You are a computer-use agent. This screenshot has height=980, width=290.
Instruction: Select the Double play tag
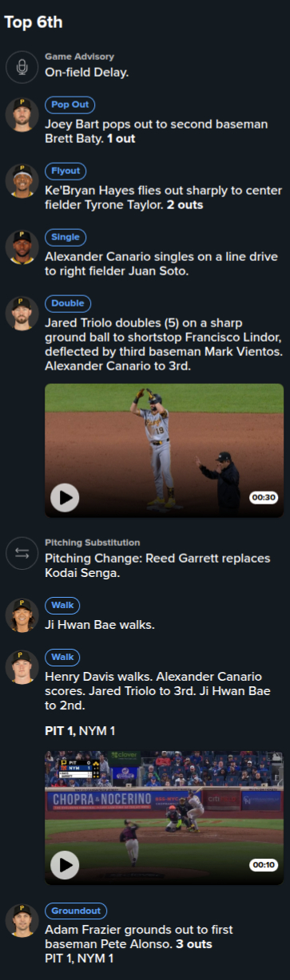pos(68,303)
